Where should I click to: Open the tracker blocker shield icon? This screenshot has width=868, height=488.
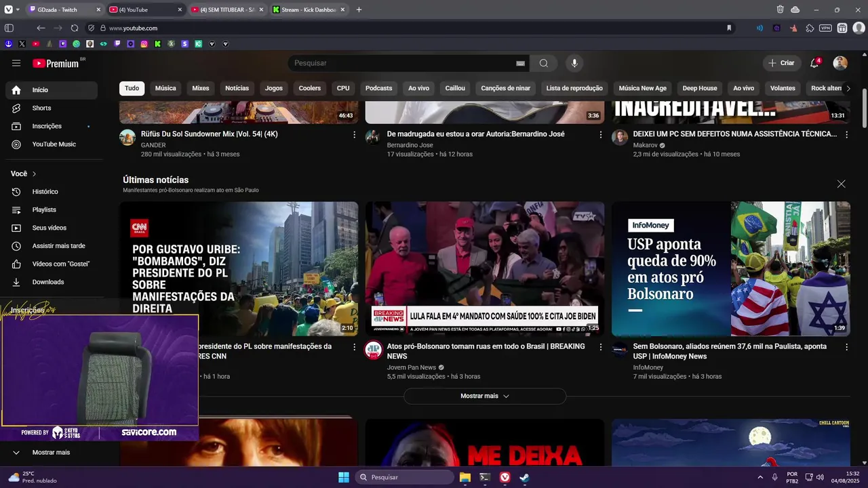91,28
